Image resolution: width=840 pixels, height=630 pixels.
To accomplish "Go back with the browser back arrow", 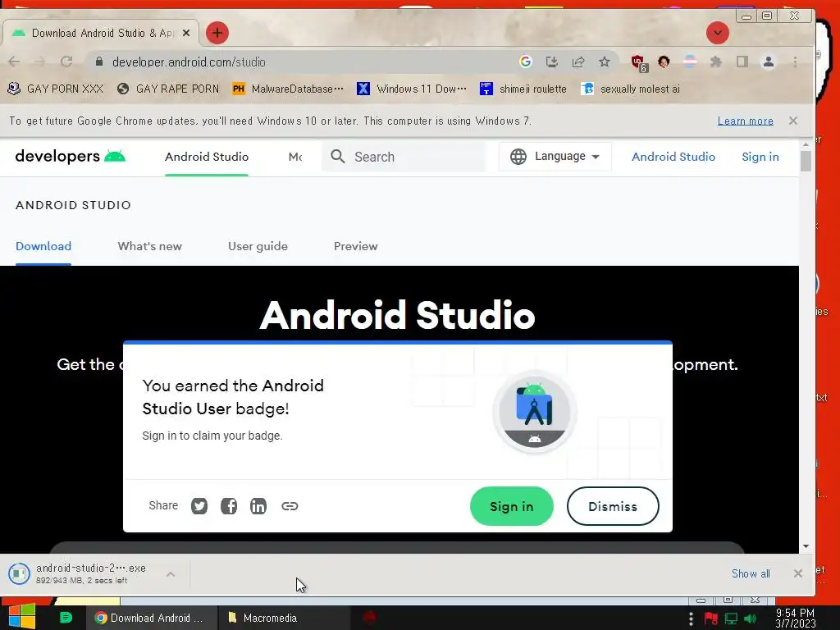I will (x=15, y=62).
